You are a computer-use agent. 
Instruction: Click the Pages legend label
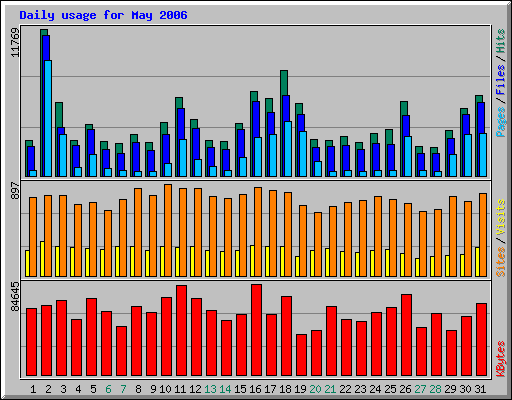(x=501, y=122)
